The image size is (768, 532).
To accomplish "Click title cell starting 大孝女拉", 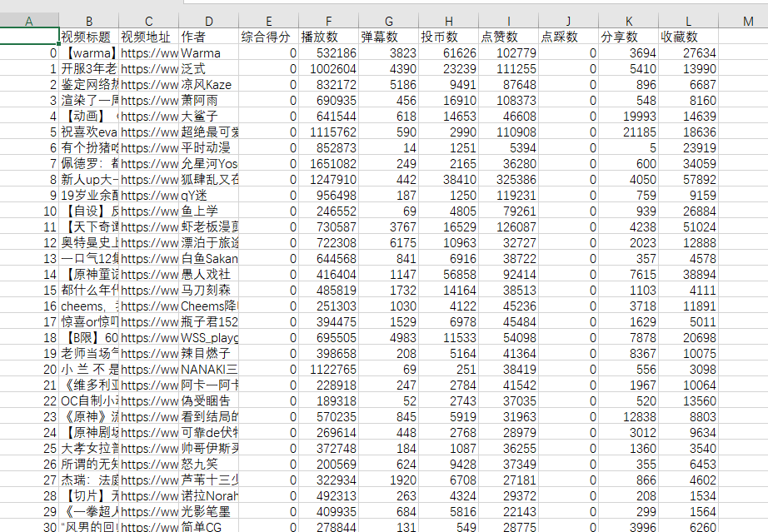I will (x=89, y=448).
